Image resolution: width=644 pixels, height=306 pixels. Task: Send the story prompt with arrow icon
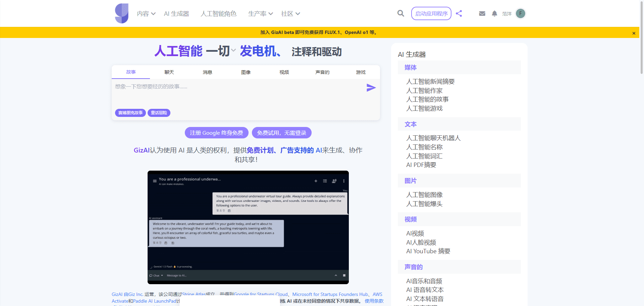(371, 88)
